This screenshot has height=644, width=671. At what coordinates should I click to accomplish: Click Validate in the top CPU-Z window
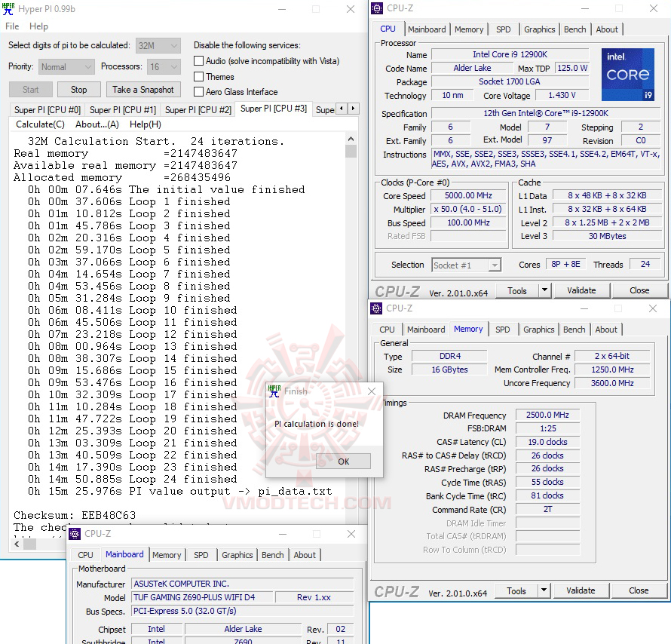pos(581,290)
